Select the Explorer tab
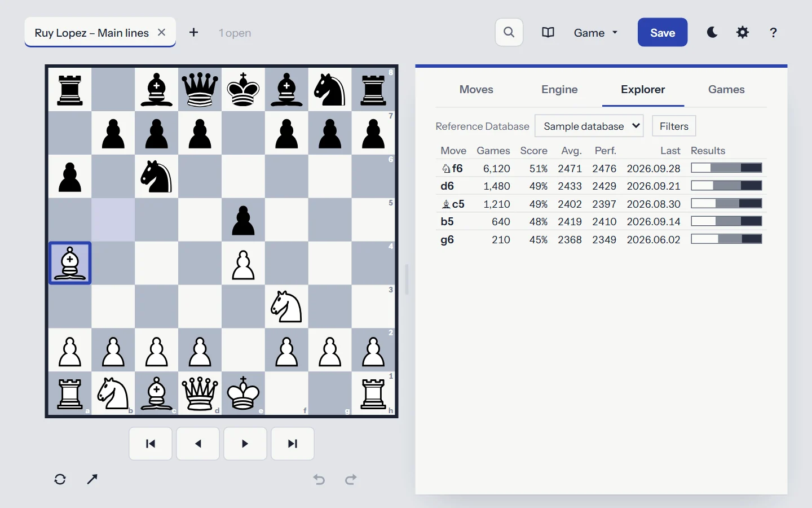This screenshot has width=812, height=508. [643, 89]
